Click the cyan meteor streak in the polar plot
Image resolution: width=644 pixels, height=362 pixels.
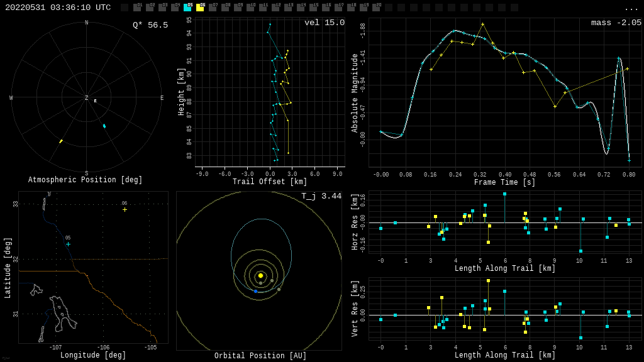coord(104,126)
